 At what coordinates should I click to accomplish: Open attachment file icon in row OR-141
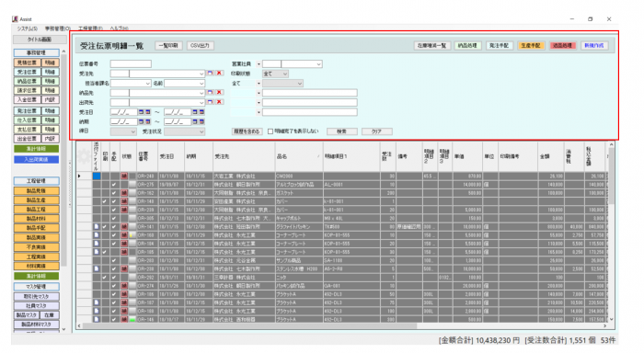pos(96,226)
